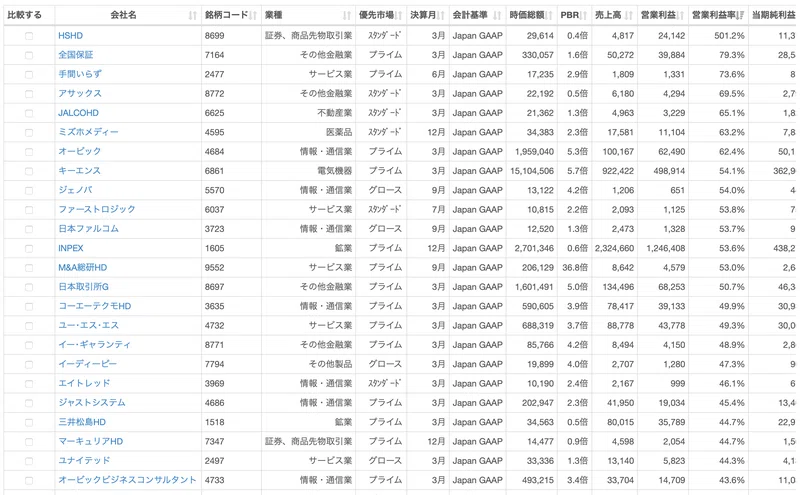This screenshot has width=800, height=495.
Task: Sort by 時価総額 column arrows
Action: (x=549, y=15)
